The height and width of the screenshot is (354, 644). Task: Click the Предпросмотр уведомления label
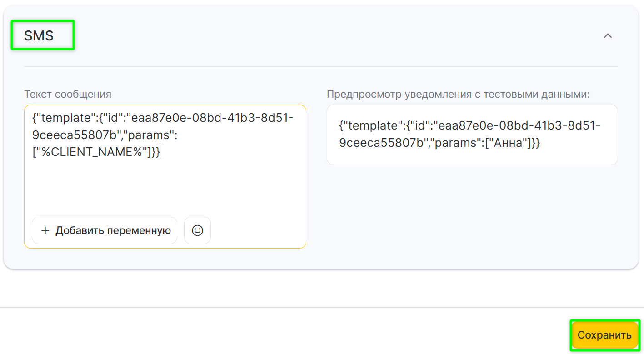[458, 94]
